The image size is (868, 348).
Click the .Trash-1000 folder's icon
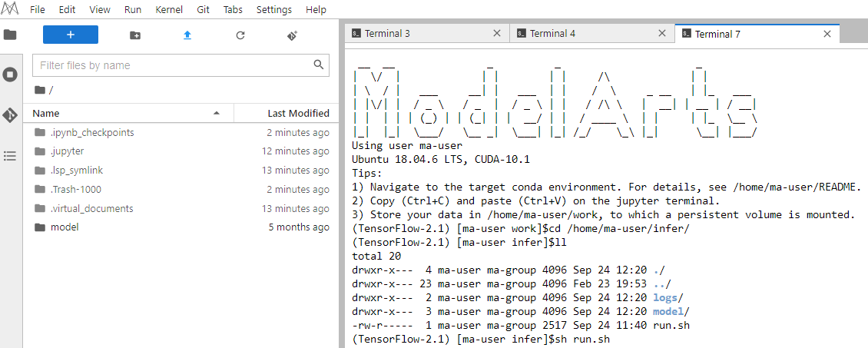click(39, 189)
